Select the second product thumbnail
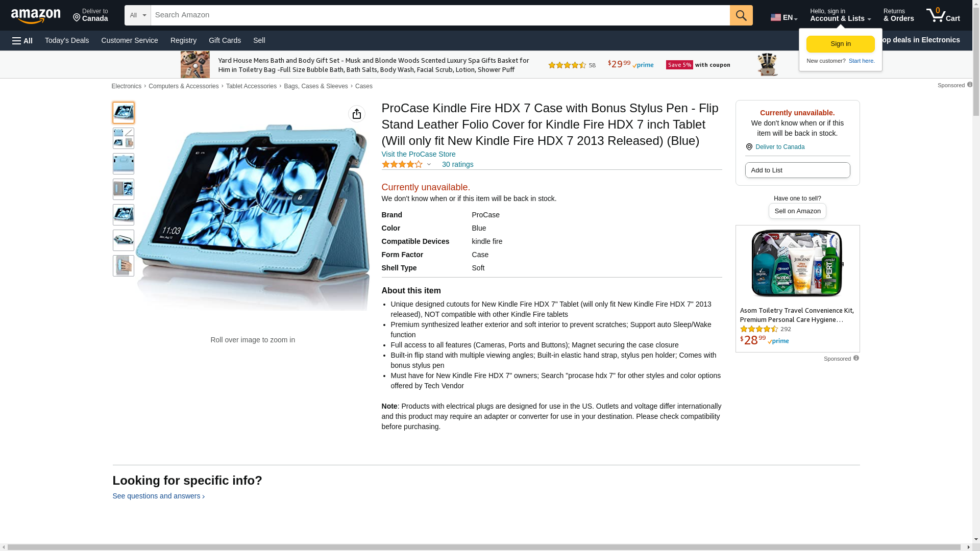Viewport: 980px width, 551px height. tap(124, 138)
